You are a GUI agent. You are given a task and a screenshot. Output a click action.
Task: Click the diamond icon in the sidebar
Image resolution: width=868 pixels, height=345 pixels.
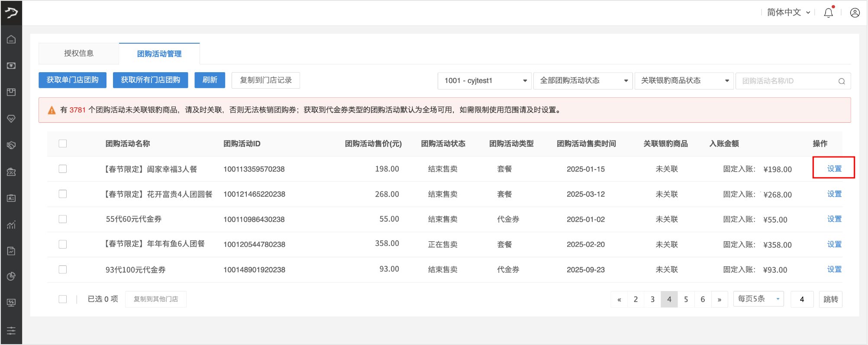coord(11,118)
